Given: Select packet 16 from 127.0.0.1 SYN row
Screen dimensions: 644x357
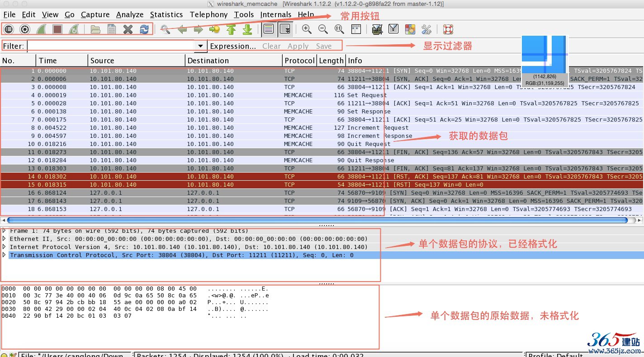Looking at the screenshot, I should pos(322,193).
